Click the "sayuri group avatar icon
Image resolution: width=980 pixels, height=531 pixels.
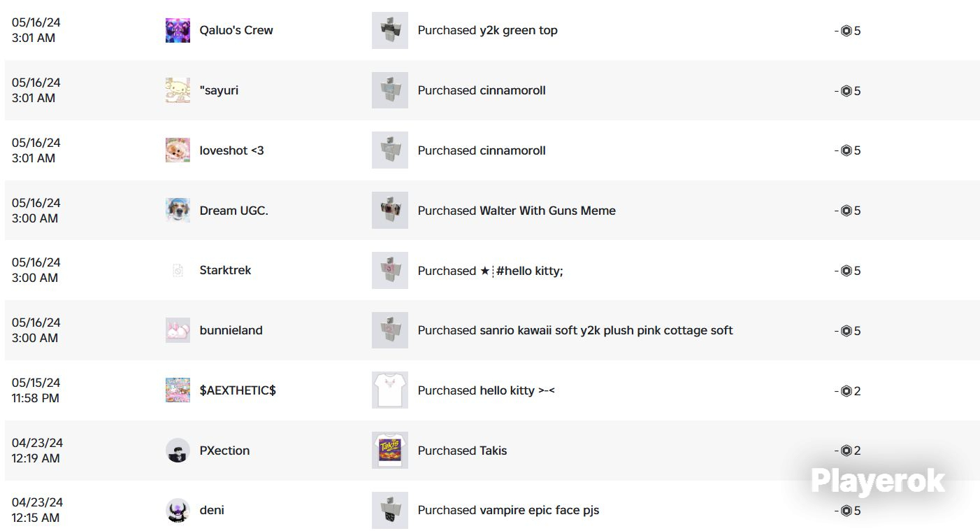pyautogui.click(x=178, y=90)
